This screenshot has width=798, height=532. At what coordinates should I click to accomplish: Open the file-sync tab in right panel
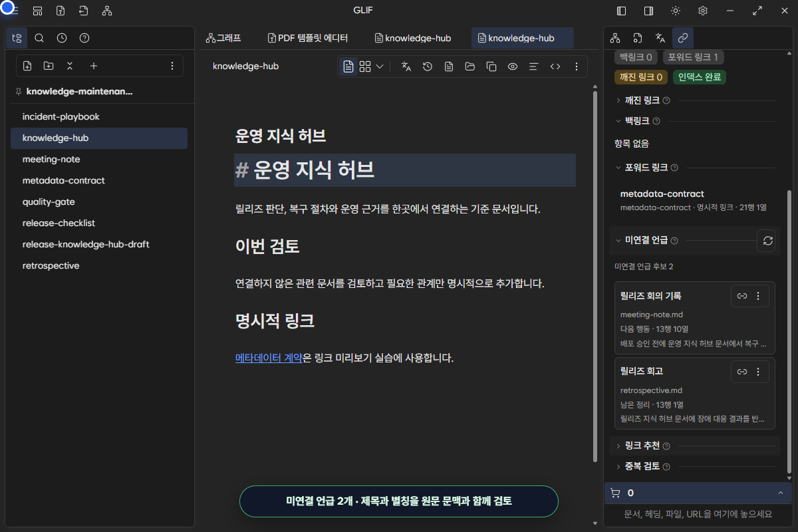[x=637, y=38]
